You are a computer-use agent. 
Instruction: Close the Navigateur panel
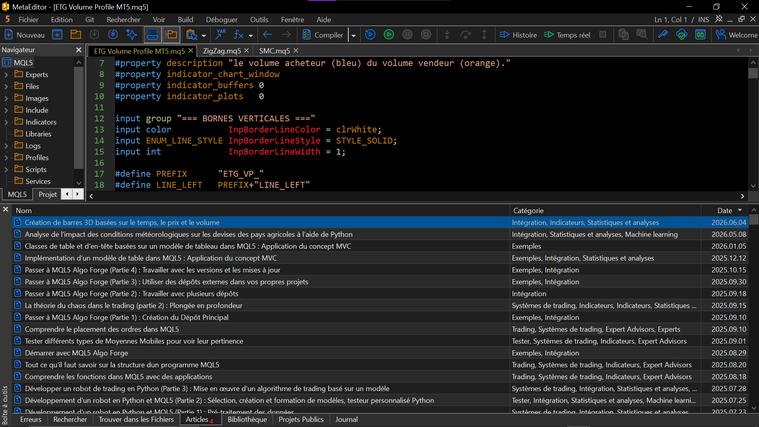[79, 50]
